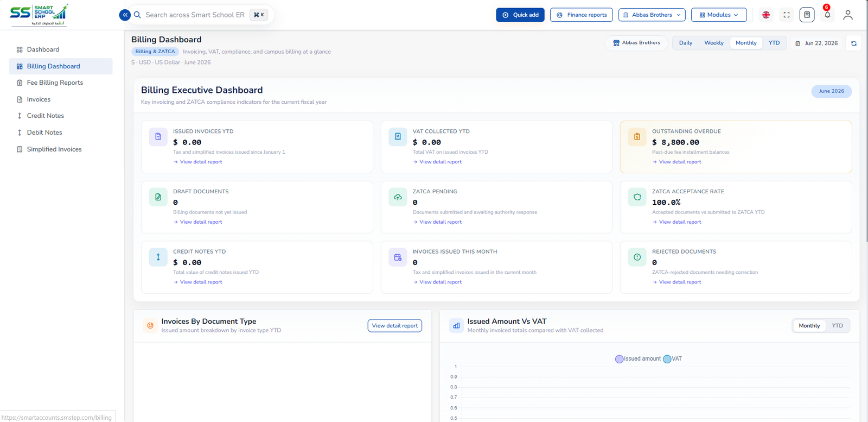
Task: Switch period to Weekly
Action: [x=714, y=43]
